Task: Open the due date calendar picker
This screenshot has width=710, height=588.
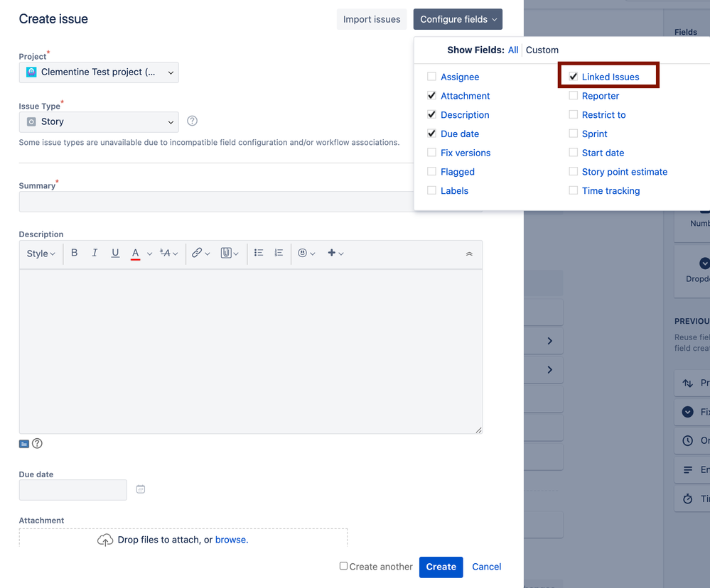Action: click(x=141, y=489)
